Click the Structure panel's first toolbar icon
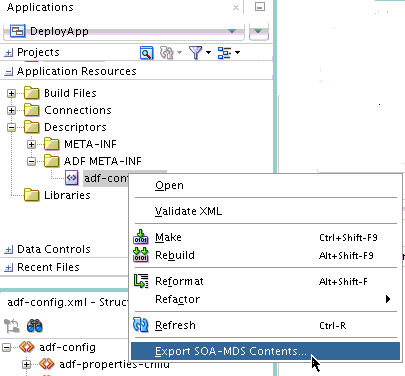The height and width of the screenshot is (376, 405). [12, 326]
